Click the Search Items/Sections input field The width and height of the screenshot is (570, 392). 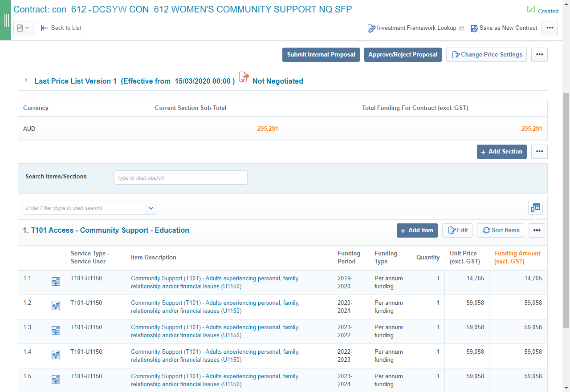(180, 178)
